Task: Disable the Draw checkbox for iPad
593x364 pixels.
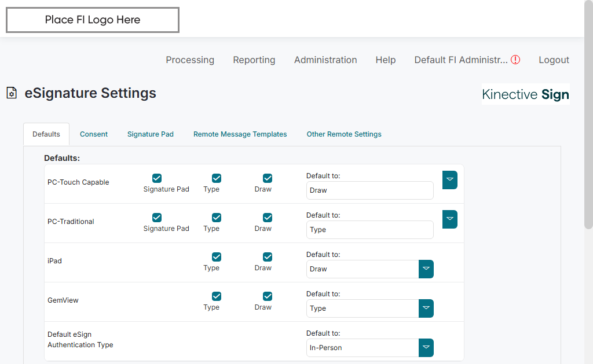Action: pos(268,257)
